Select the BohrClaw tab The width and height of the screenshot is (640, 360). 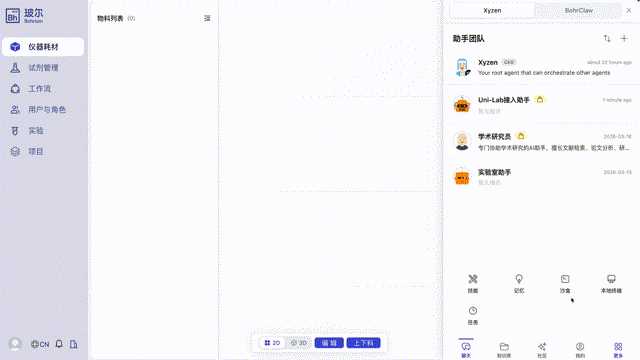pos(579,11)
